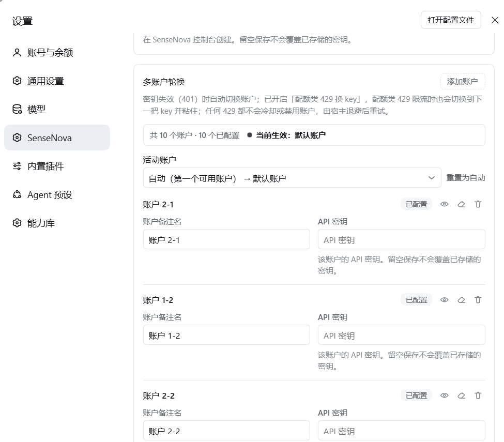
Task: Click the eraser icon for 账户 1-2
Action: point(461,300)
